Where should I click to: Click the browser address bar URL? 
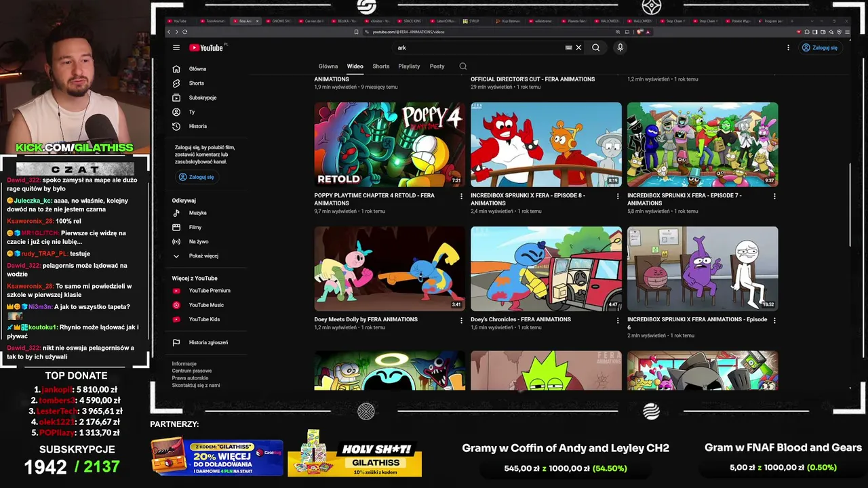click(x=409, y=32)
